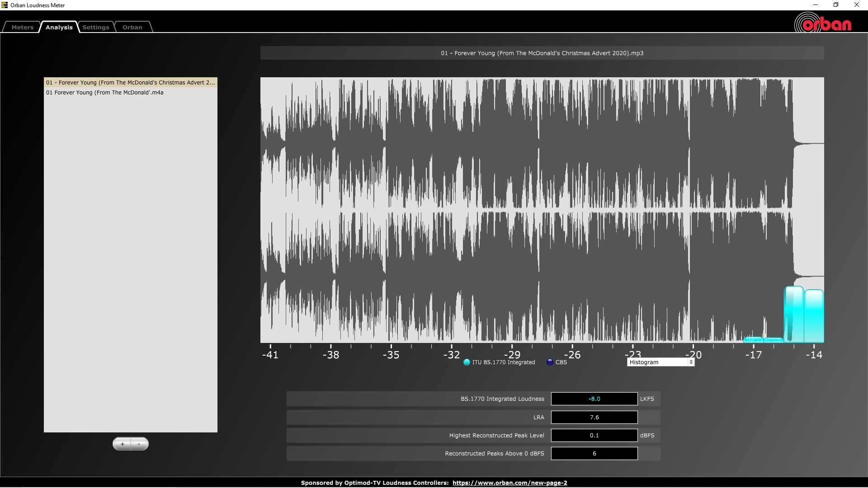Click the Reconstructed Peaks Above 0 dBFS value

594,454
